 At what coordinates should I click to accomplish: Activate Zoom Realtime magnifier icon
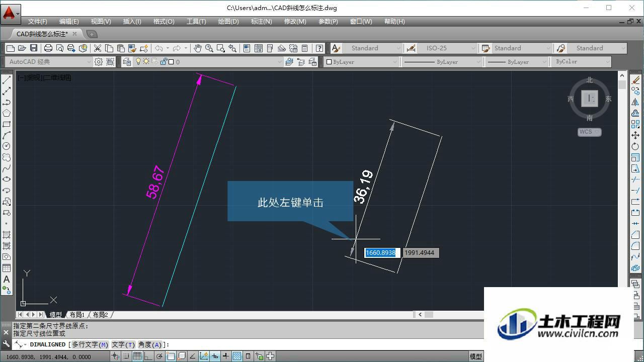click(x=209, y=48)
